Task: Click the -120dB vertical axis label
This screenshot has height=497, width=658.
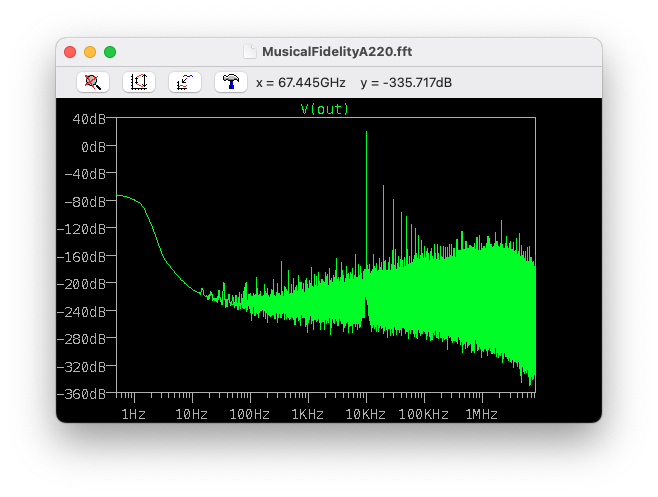Action: 81,229
